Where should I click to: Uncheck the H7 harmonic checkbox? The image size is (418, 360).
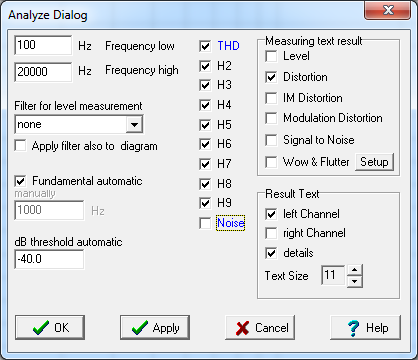click(x=205, y=164)
